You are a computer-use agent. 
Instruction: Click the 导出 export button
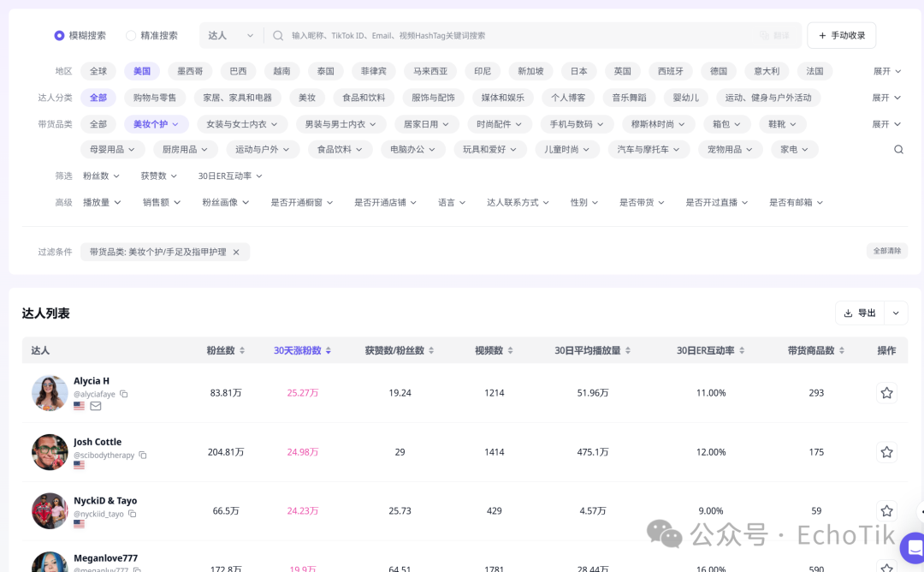860,313
